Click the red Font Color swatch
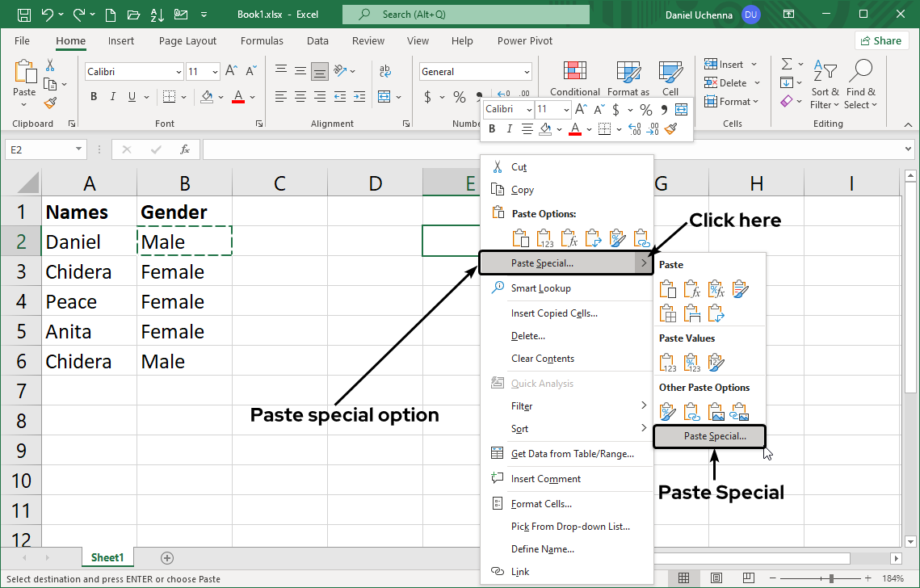Screen dimensions: 920x588 coord(238,97)
